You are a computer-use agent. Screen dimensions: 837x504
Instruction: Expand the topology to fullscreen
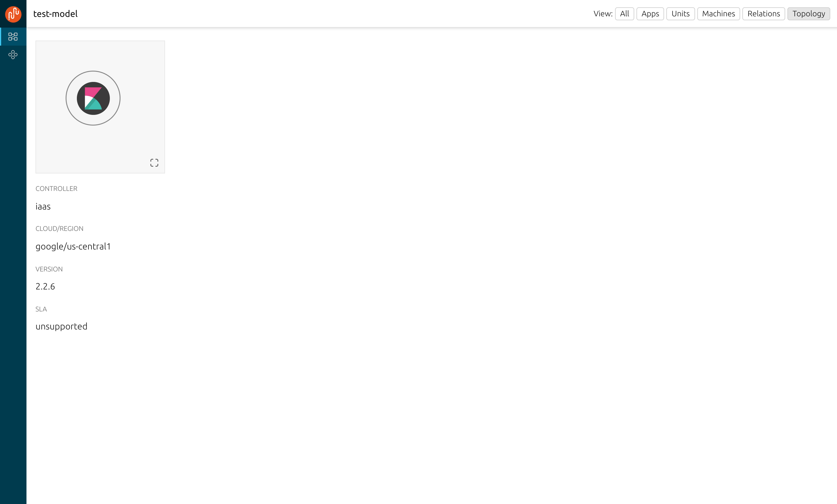(x=154, y=163)
